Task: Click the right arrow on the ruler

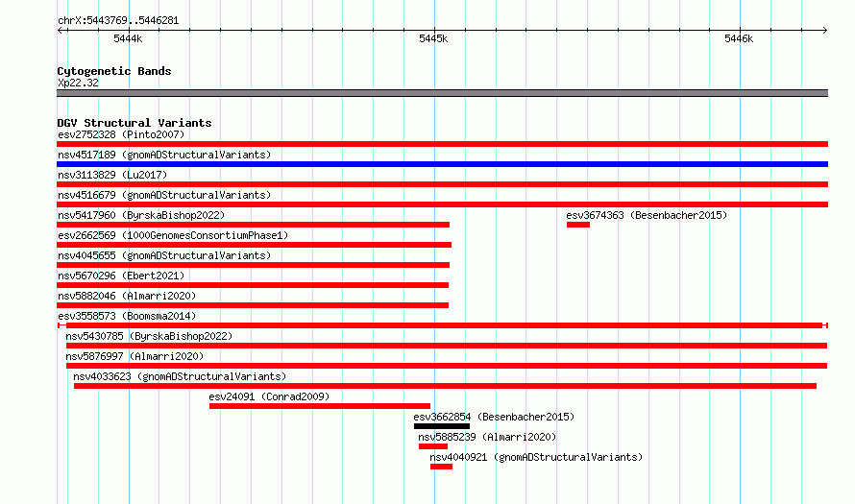Action: [824, 30]
